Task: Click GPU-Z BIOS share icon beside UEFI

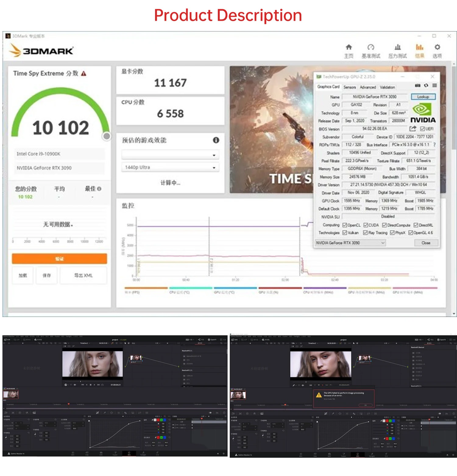Action: click(x=413, y=129)
